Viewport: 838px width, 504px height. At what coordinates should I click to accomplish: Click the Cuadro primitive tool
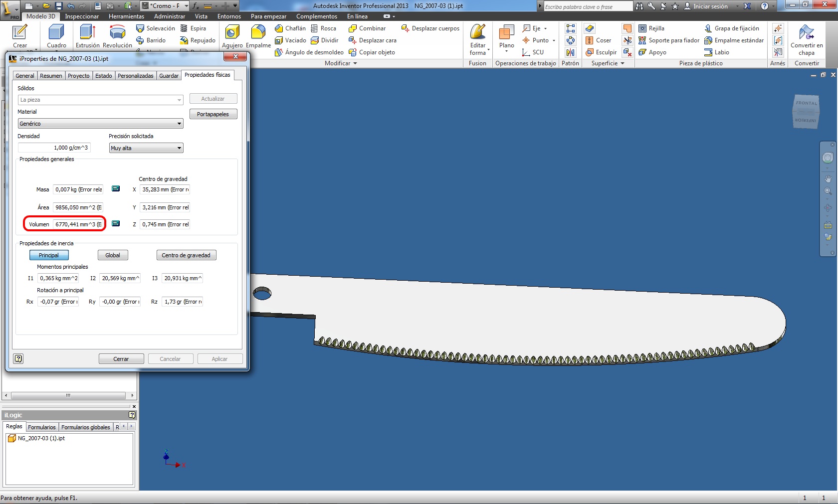tap(56, 36)
